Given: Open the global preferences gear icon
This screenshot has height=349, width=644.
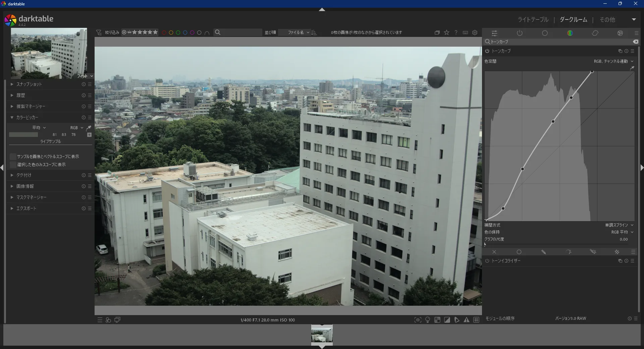Looking at the screenshot, I should coord(475,33).
